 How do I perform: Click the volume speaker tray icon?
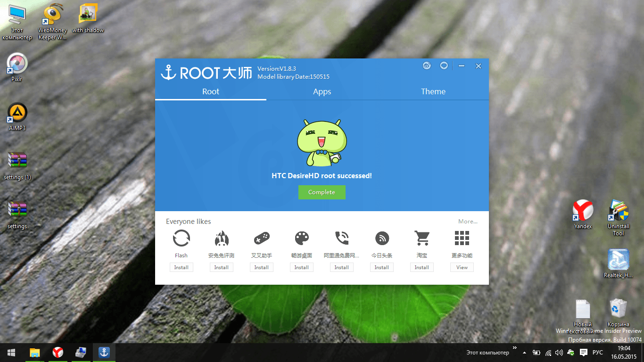[x=559, y=353]
